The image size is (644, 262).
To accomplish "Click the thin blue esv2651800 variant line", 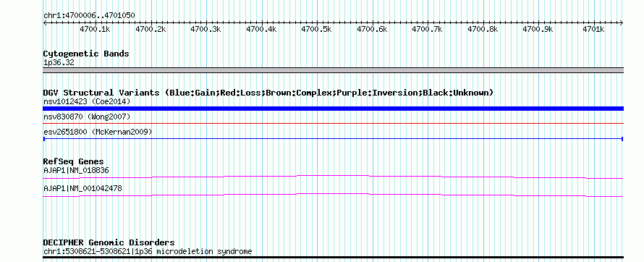I will coord(334,139).
